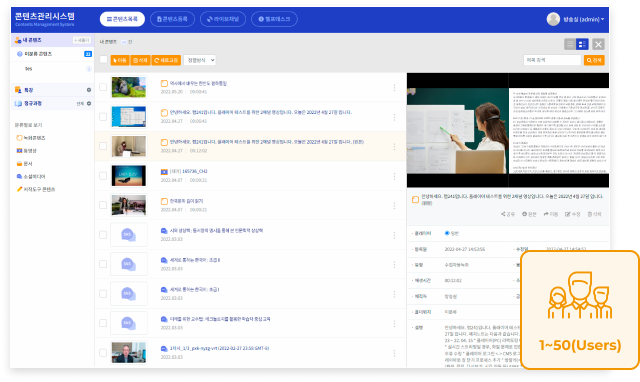Tick the select-all checkbox in the toolbar

click(x=104, y=60)
